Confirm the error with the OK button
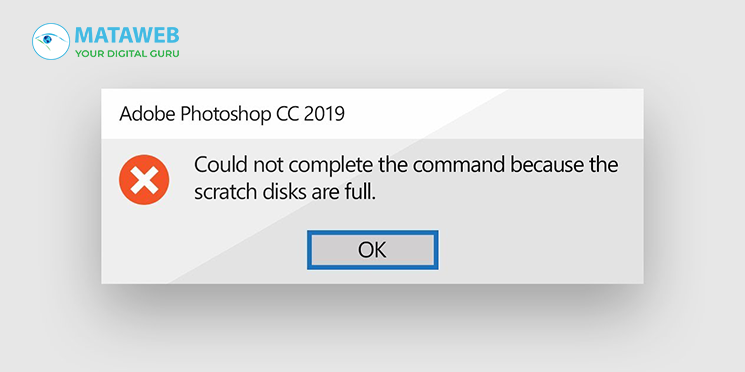The image size is (745, 372). (372, 250)
